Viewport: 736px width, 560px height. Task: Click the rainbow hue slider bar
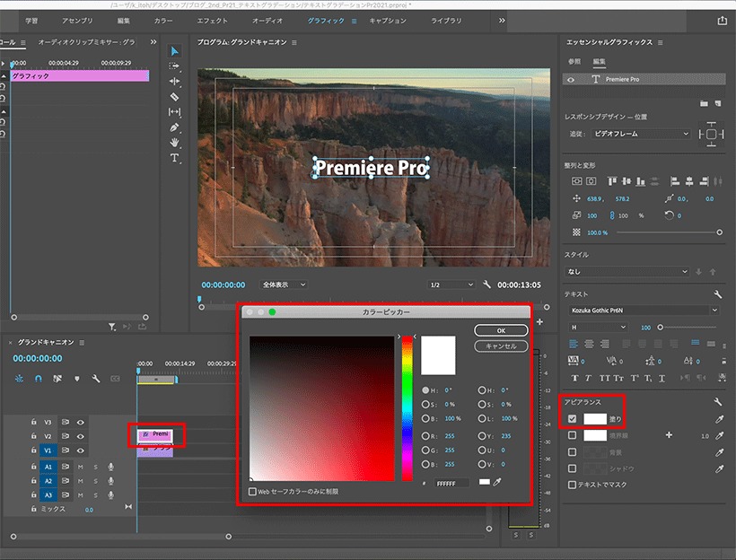coord(407,408)
